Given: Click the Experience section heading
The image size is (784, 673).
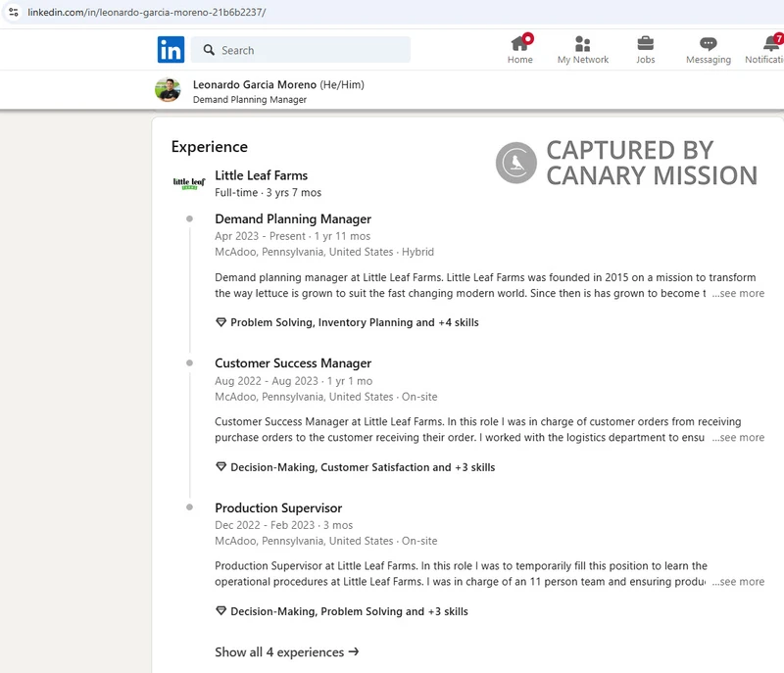Looking at the screenshot, I should (210, 146).
